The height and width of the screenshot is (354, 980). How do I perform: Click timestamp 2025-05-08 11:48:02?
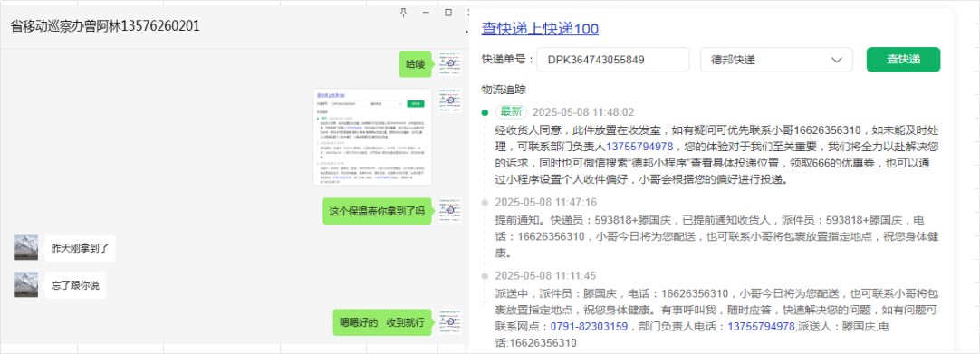coord(583,112)
